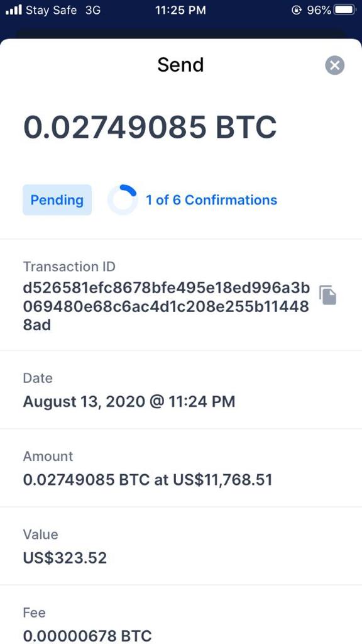Tap the Transaction ID field label

pyautogui.click(x=69, y=267)
